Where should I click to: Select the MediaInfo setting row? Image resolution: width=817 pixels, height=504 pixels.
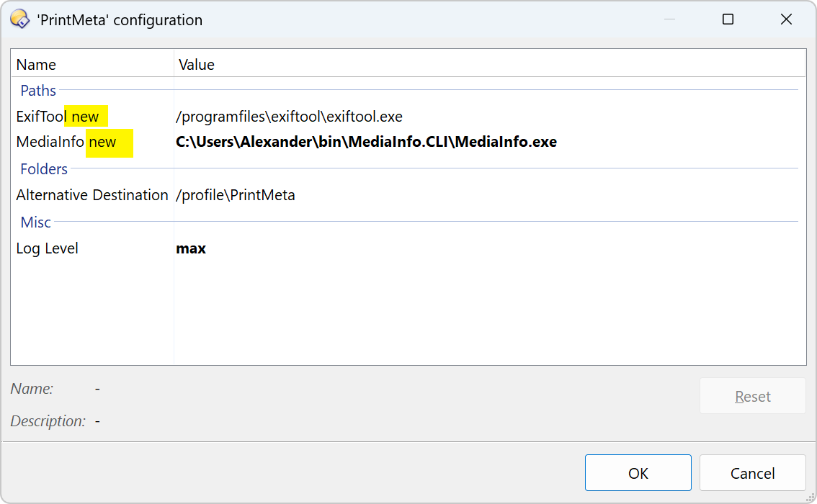[50, 143]
